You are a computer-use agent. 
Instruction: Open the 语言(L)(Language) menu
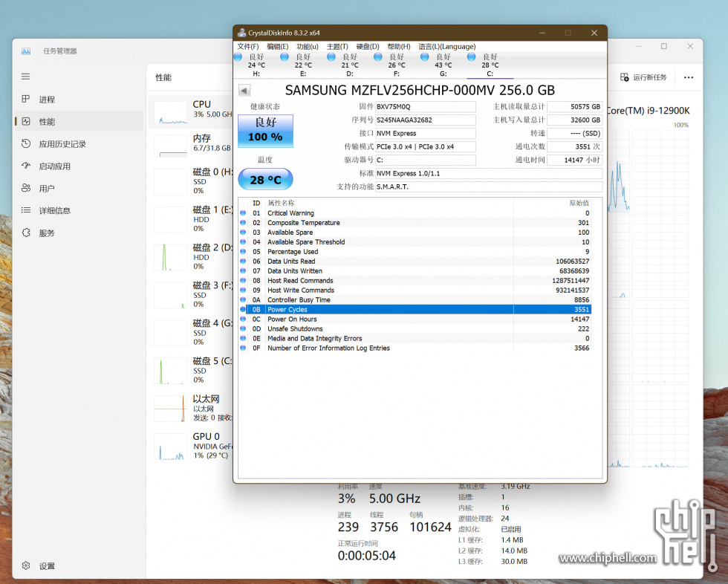tap(447, 46)
